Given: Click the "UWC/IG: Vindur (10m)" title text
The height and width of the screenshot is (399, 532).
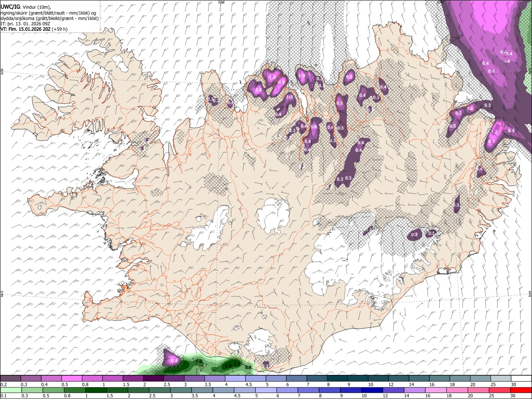Looking at the screenshot, I should (x=26, y=7).
